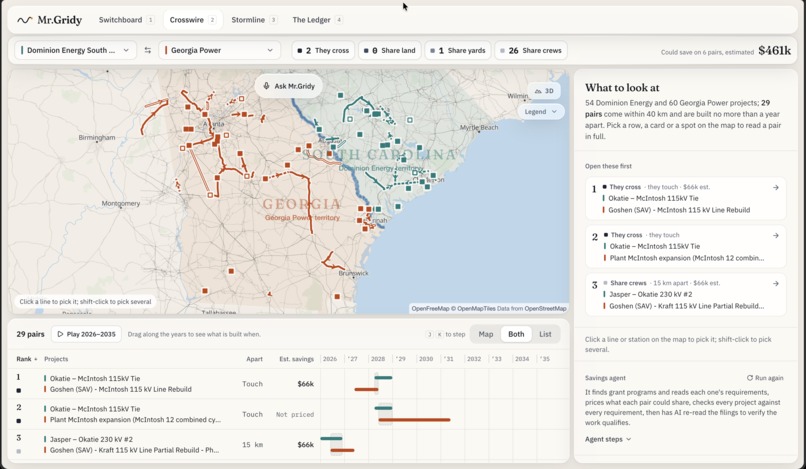Click the 2032 year on timeline header
This screenshot has width=806, height=469.
pyautogui.click(x=474, y=359)
